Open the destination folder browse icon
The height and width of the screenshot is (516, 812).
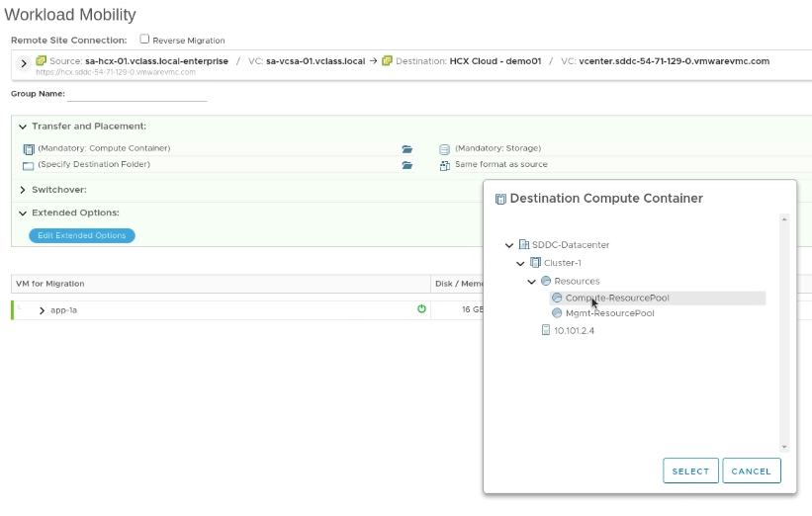(407, 165)
